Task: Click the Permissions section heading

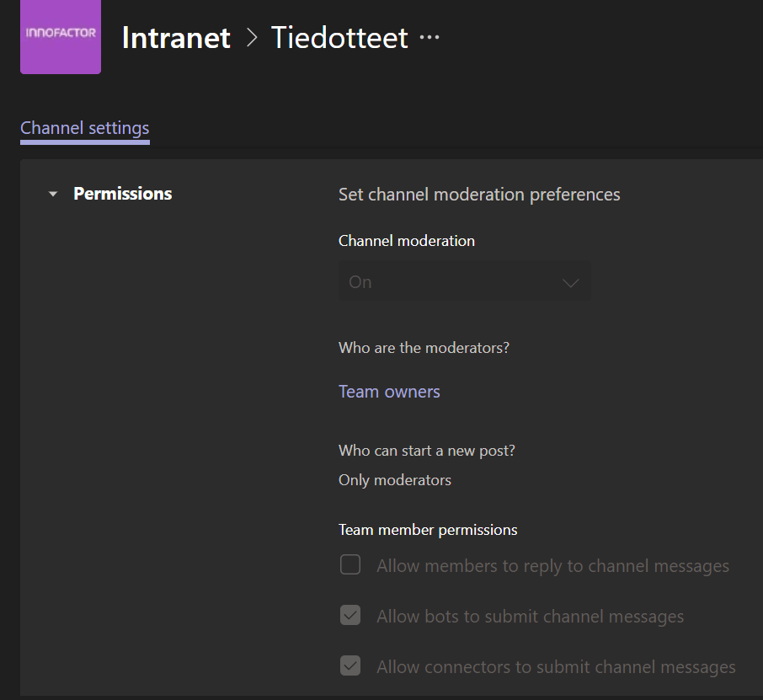Action: tap(123, 194)
